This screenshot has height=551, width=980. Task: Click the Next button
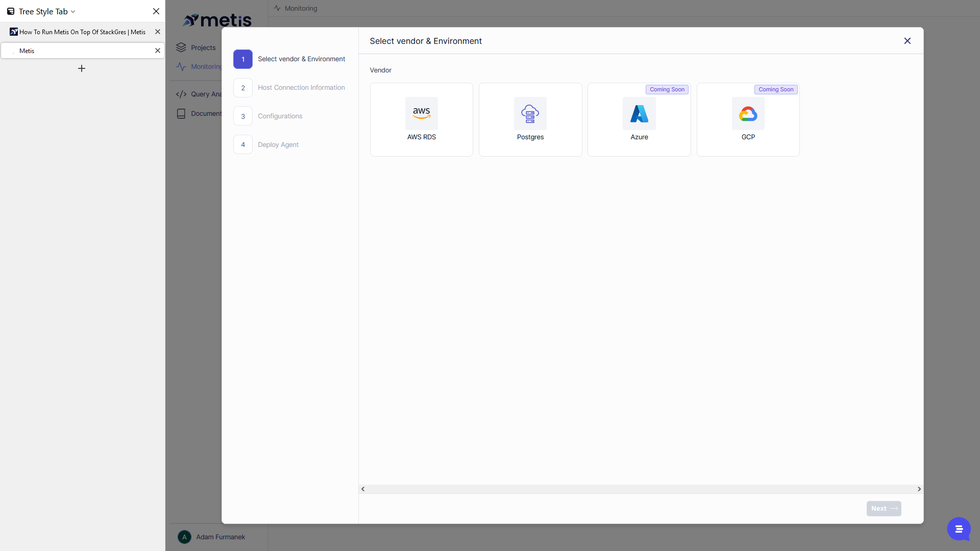click(x=884, y=508)
